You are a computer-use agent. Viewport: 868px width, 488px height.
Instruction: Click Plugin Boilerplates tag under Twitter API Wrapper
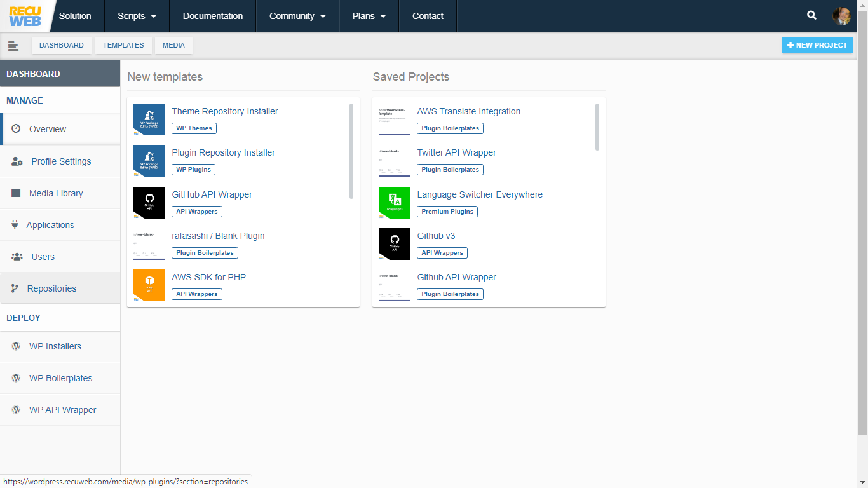pos(450,170)
